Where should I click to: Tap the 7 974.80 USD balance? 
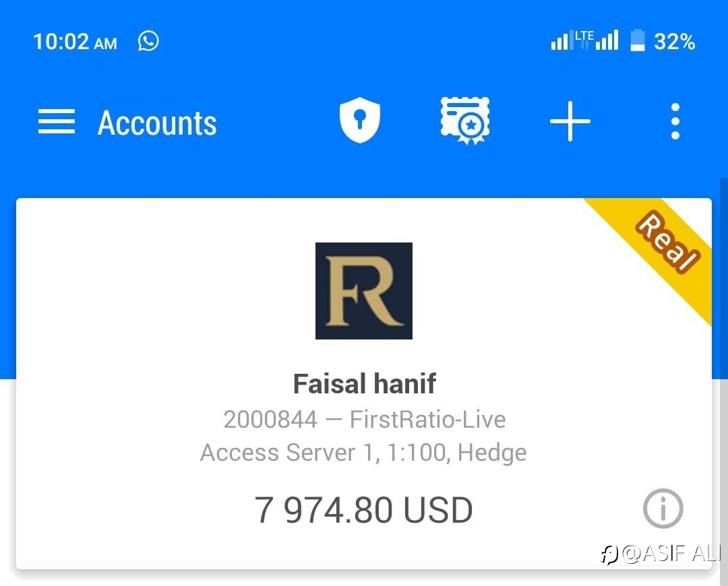click(x=363, y=510)
